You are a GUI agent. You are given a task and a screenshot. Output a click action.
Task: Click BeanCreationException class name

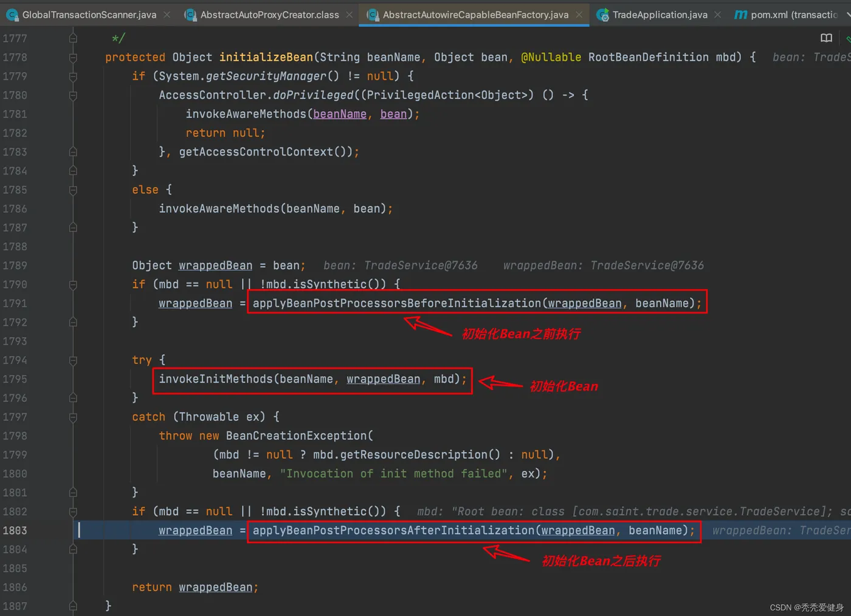click(x=296, y=436)
